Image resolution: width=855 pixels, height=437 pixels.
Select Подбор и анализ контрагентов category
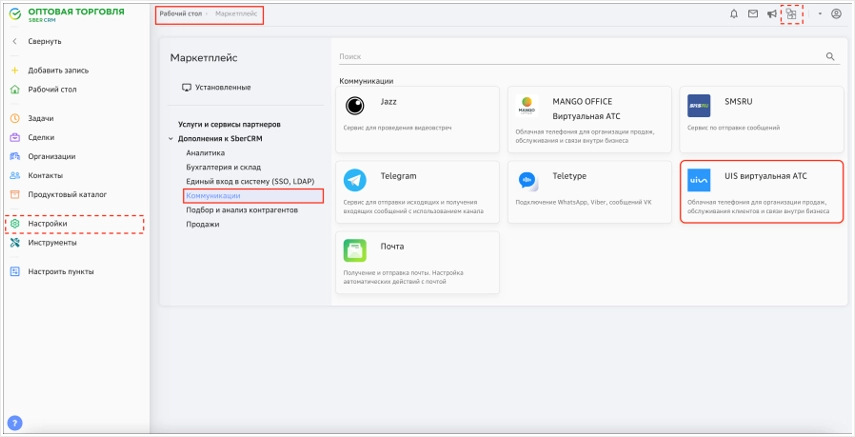(242, 210)
